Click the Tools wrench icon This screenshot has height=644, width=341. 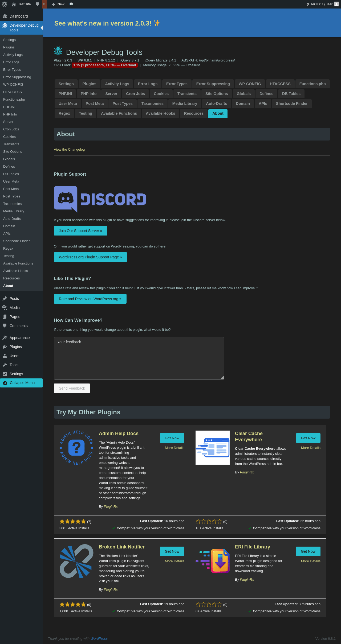click(x=5, y=365)
